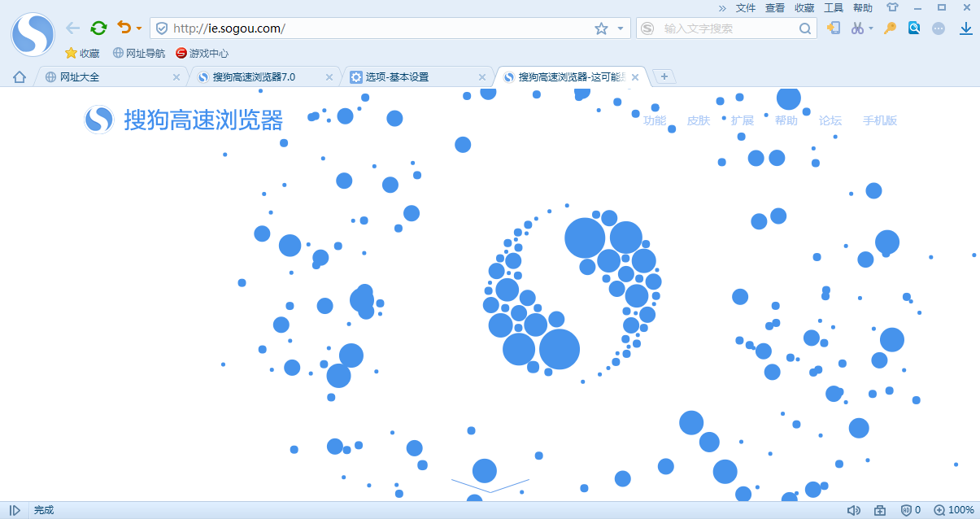This screenshot has height=519, width=980.
Task: Open the 收藏 favorites bookmark bar button
Action: pos(82,54)
